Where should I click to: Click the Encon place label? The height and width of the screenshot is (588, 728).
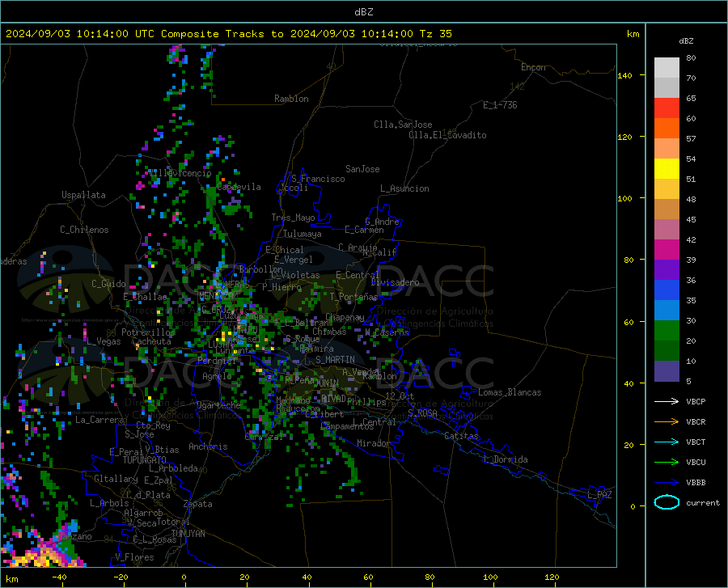533,67
